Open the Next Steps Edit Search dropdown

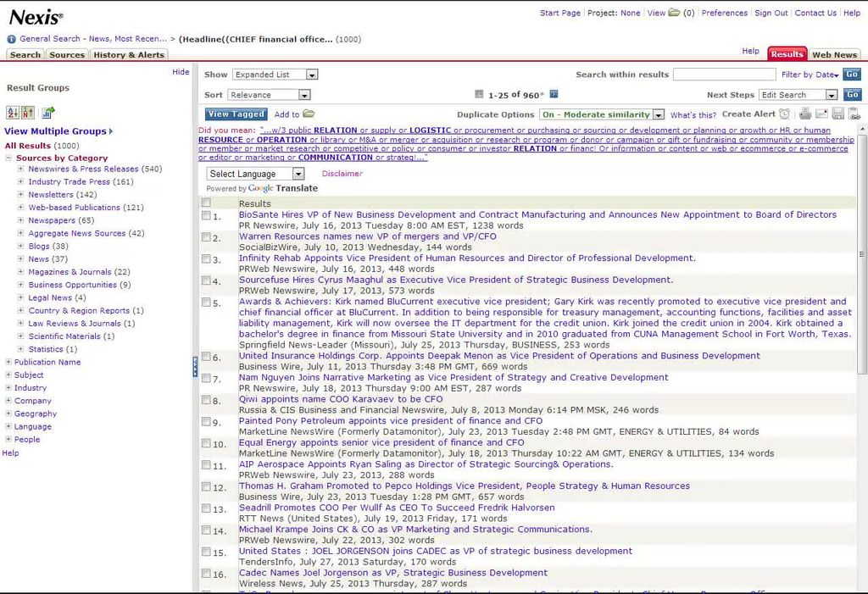point(798,95)
